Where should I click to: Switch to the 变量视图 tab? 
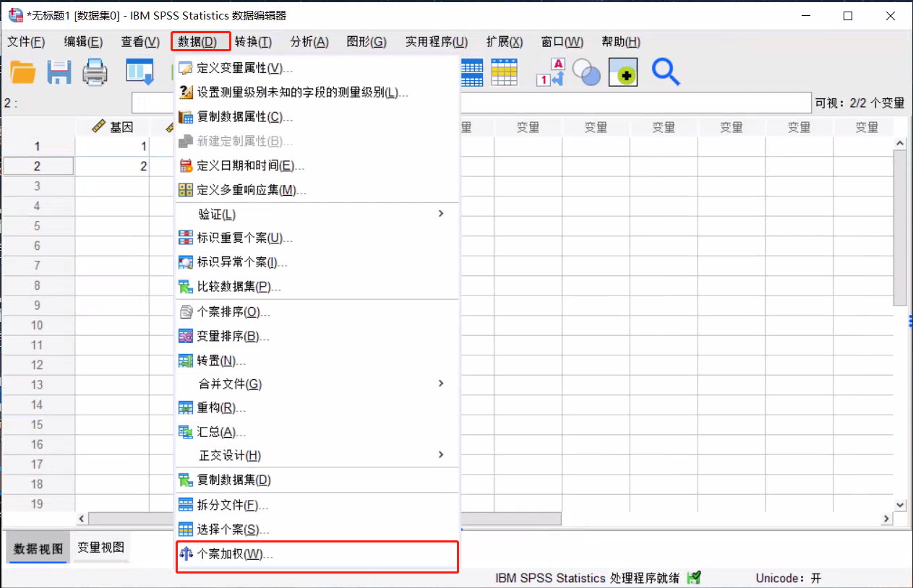tap(100, 547)
